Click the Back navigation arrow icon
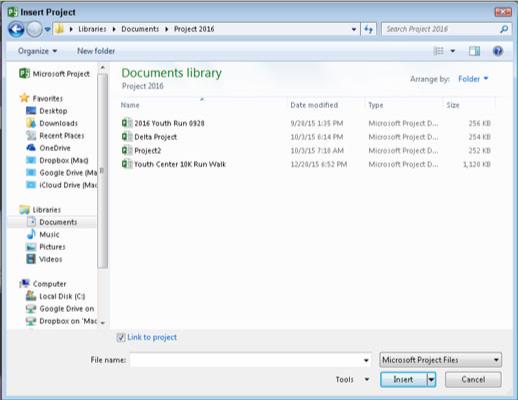The width and height of the screenshot is (518, 400). click(16, 29)
